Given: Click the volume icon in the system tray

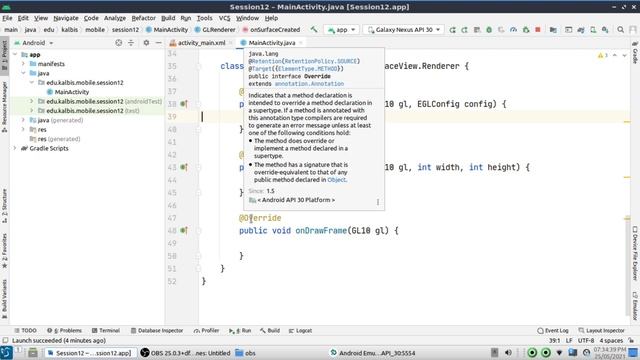Looking at the screenshot, I should point(508,353).
